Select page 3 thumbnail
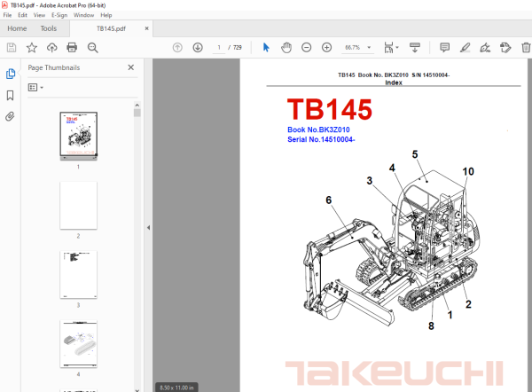Screen dimensions: 532x392 [x=78, y=275]
